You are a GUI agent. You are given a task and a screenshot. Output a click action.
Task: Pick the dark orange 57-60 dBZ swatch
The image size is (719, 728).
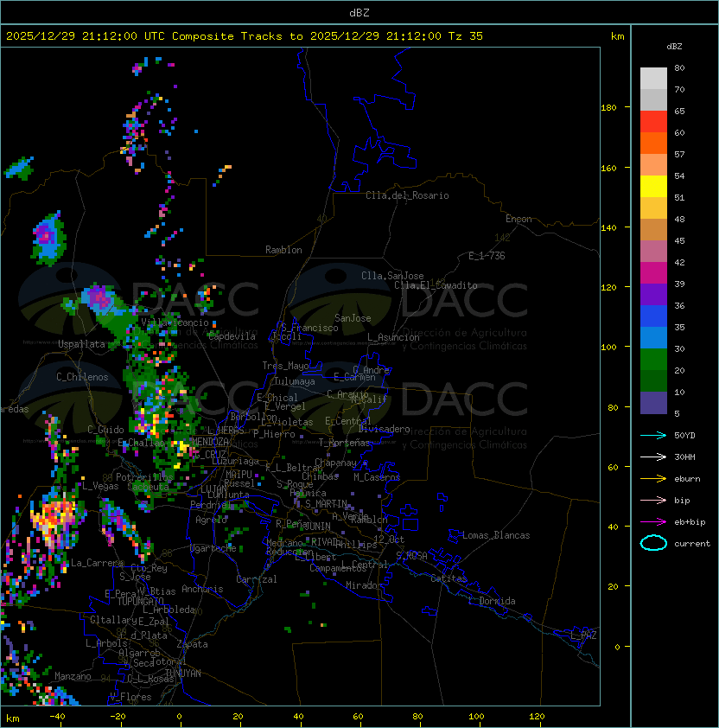click(653, 143)
